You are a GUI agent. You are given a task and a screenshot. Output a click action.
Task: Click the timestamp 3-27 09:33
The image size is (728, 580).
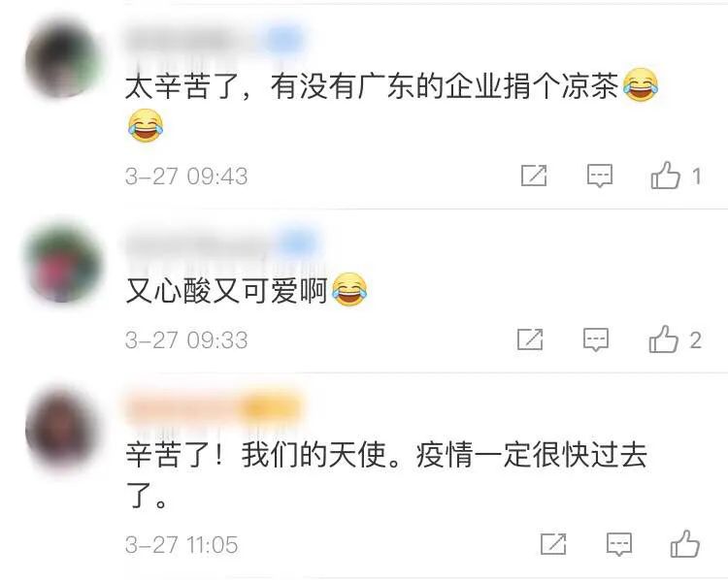186,340
